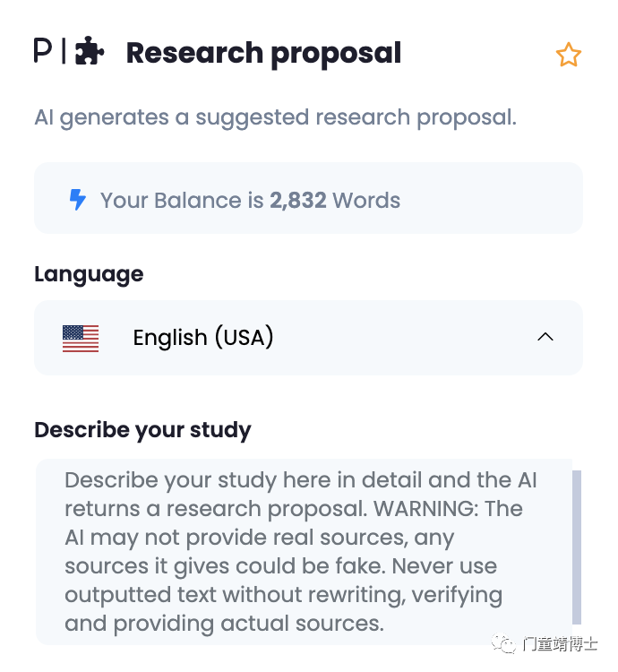This screenshot has width=618, height=672.
Task: Click the USA flag icon
Action: 81,338
